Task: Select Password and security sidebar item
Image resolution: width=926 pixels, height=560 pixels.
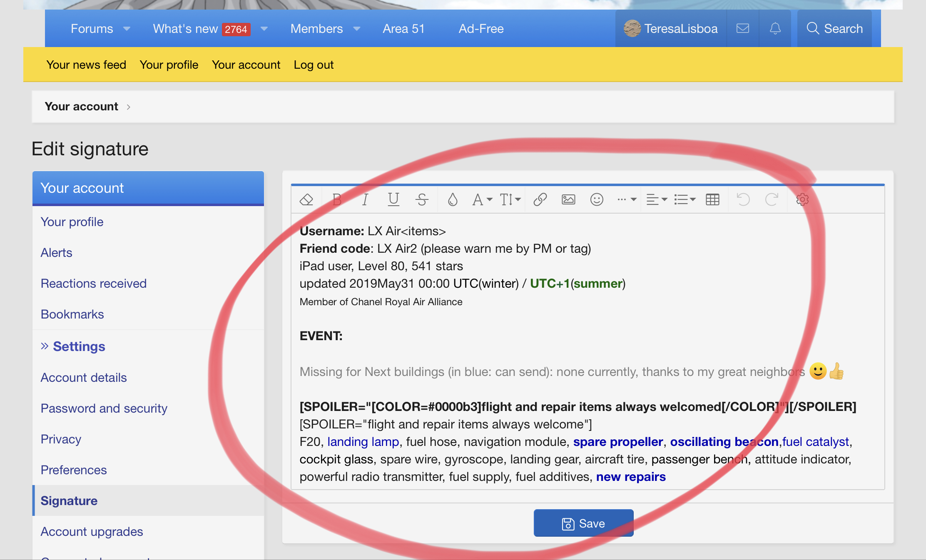Action: [x=104, y=408]
